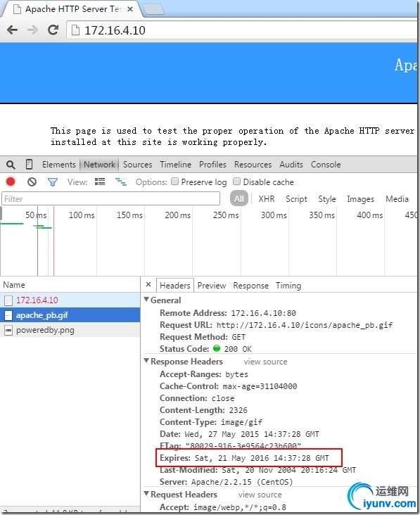Viewport: 420px width, 515px height.
Task: Reload the page with refresh icon
Action: coord(53,30)
